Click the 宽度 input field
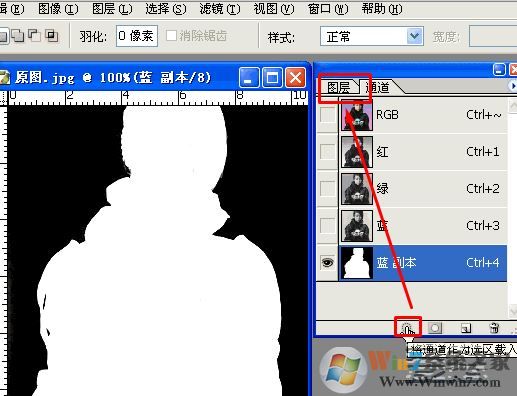The width and height of the screenshot is (517, 396). 493,36
